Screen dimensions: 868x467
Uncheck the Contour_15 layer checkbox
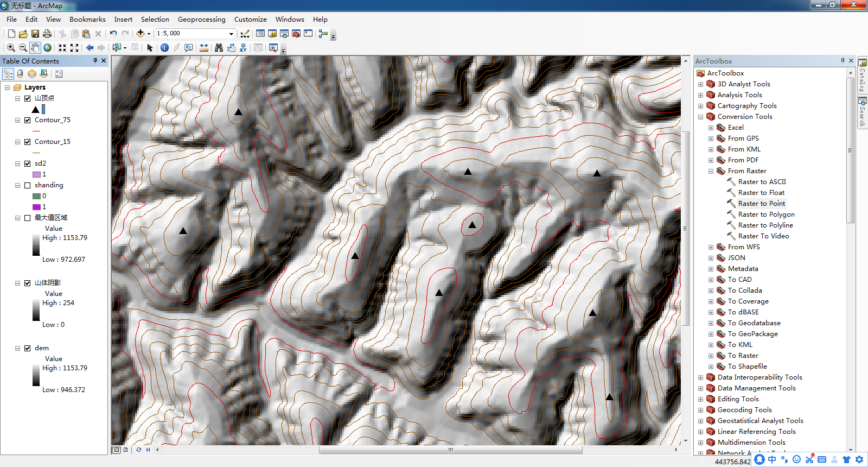[x=27, y=142]
